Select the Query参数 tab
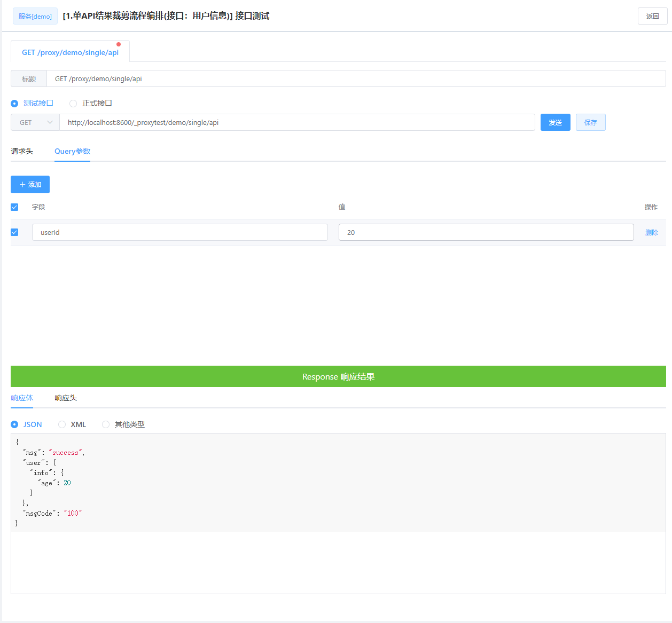 coord(72,151)
